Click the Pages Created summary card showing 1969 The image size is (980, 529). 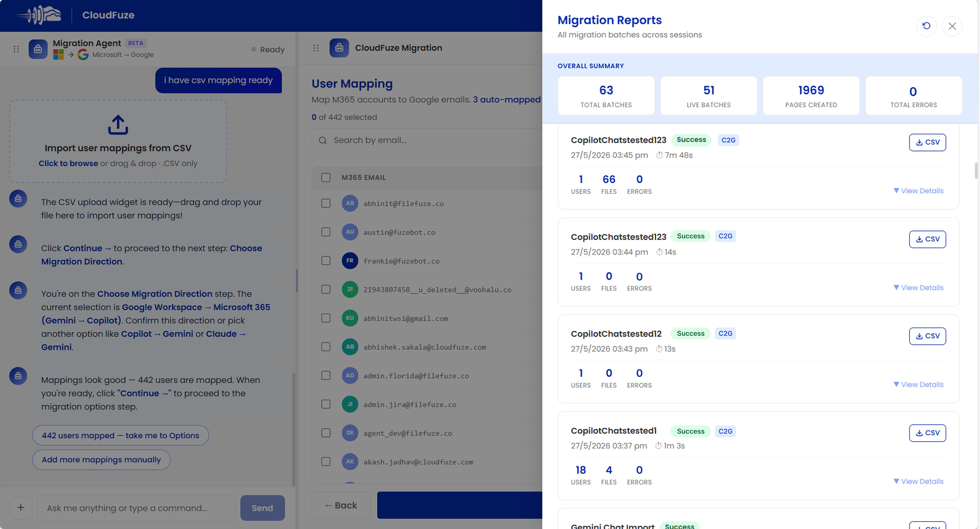(x=811, y=96)
